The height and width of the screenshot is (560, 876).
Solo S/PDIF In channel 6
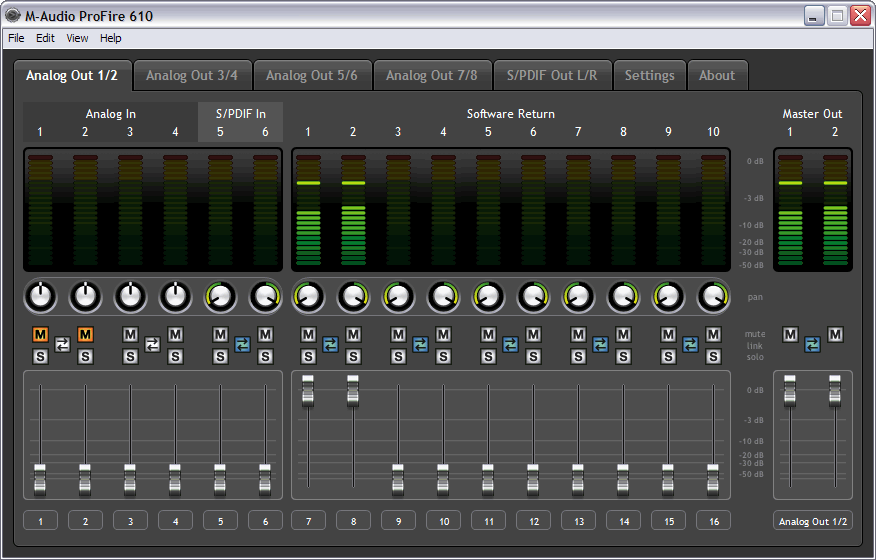265,357
